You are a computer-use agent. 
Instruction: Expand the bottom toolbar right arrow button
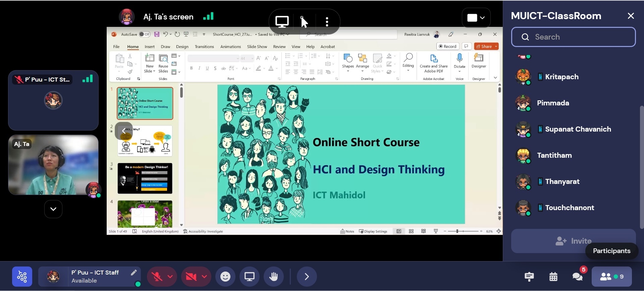(x=307, y=277)
